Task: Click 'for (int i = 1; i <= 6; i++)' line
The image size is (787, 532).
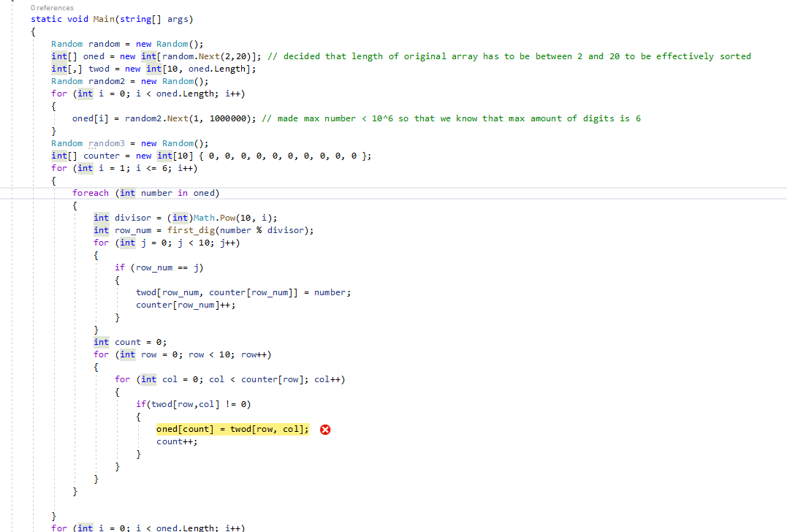Action: coord(124,168)
